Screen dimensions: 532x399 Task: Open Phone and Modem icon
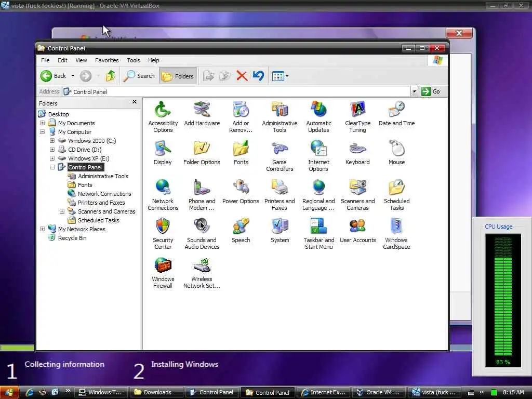(x=202, y=194)
